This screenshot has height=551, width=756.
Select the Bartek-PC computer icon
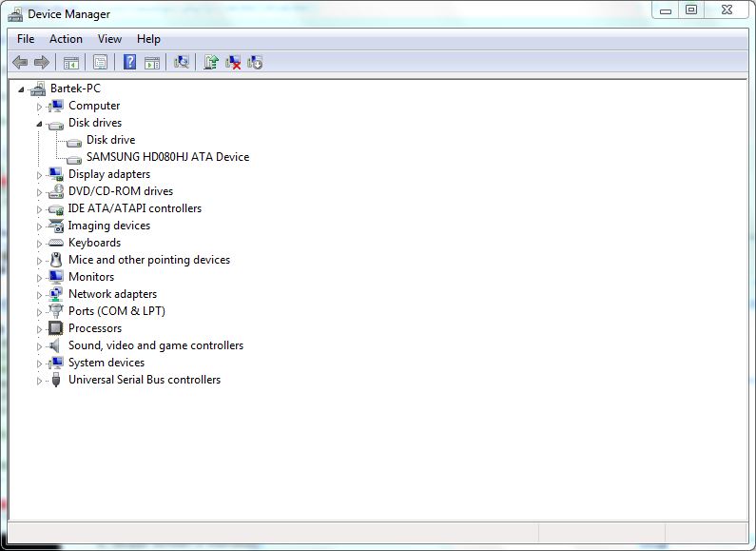pos(38,89)
